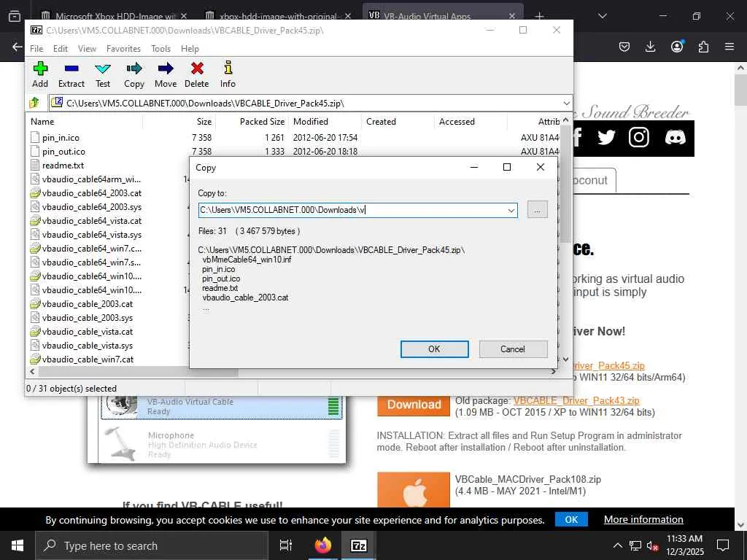Click the muted speaker tray icon
The height and width of the screenshot is (560, 747).
click(x=652, y=545)
